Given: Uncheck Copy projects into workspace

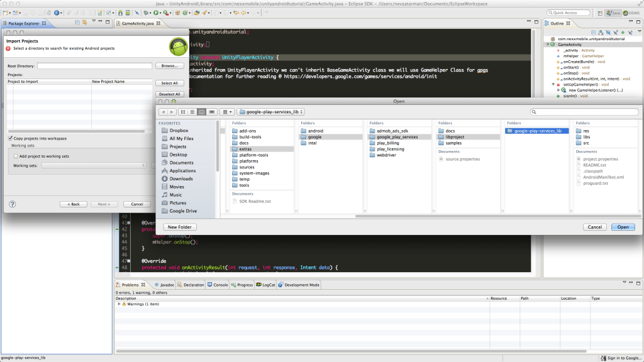Looking at the screenshot, I should 11,138.
